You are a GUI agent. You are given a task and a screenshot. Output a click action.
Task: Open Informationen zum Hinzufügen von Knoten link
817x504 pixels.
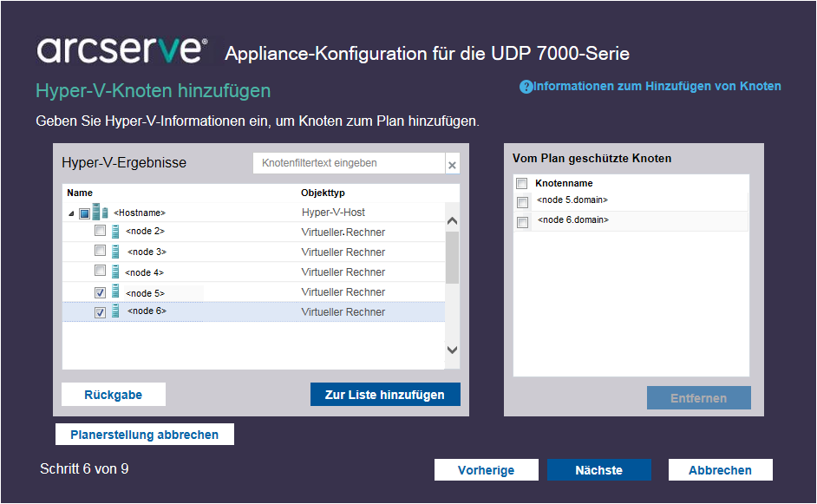click(x=657, y=87)
